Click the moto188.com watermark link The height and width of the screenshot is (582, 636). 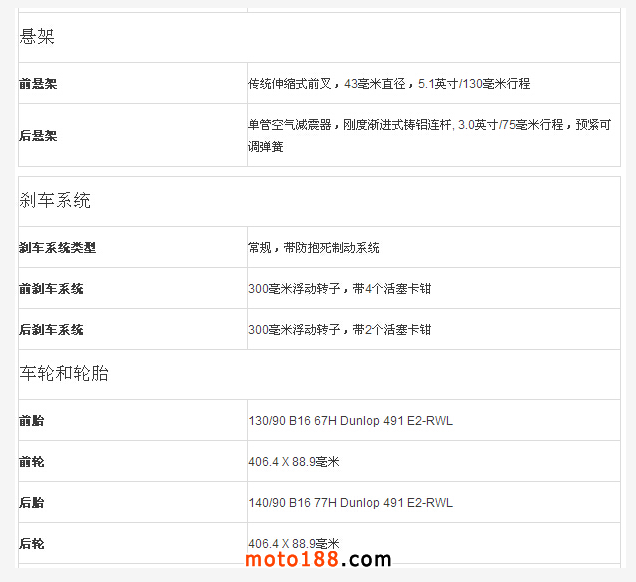319,560
